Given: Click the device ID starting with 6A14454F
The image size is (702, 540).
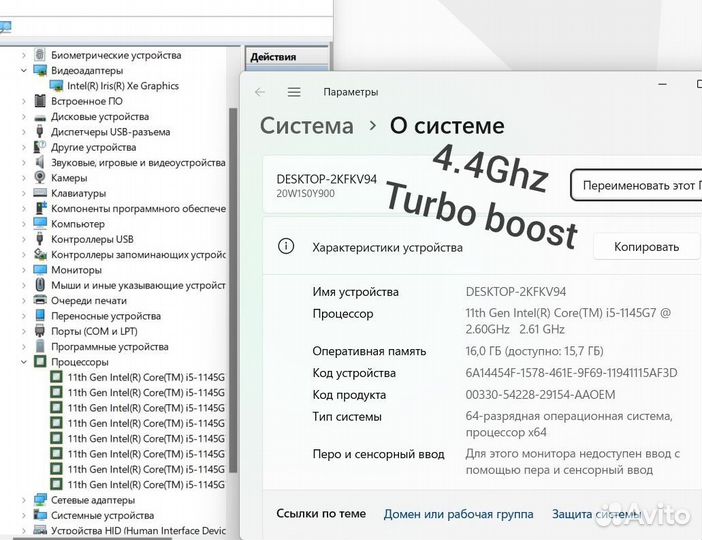Looking at the screenshot, I should 571,373.
